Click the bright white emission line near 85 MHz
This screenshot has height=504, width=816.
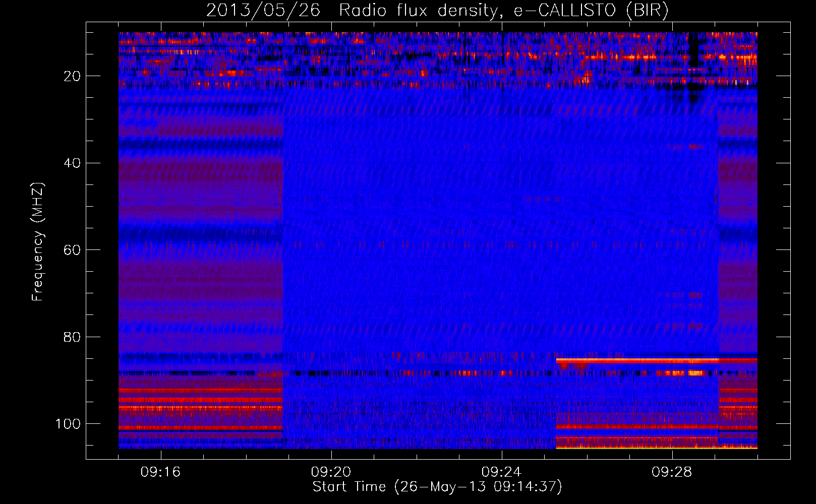click(637, 360)
